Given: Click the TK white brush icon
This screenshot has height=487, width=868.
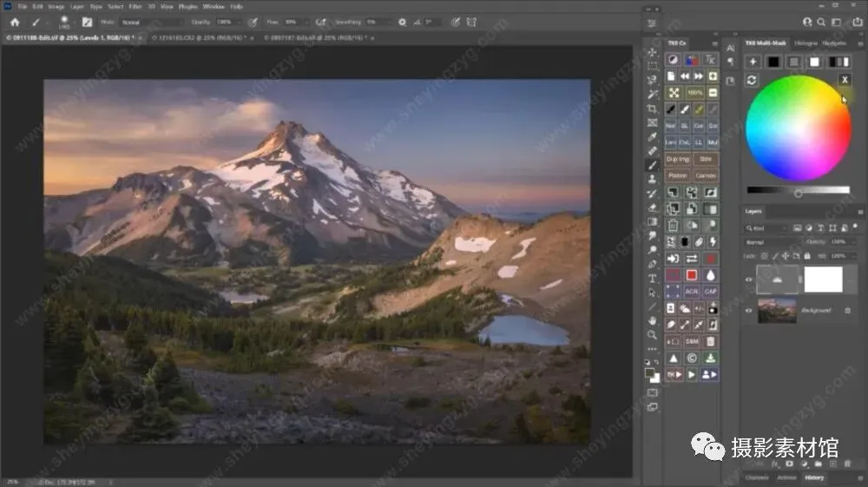Looking at the screenshot, I should (x=685, y=109).
